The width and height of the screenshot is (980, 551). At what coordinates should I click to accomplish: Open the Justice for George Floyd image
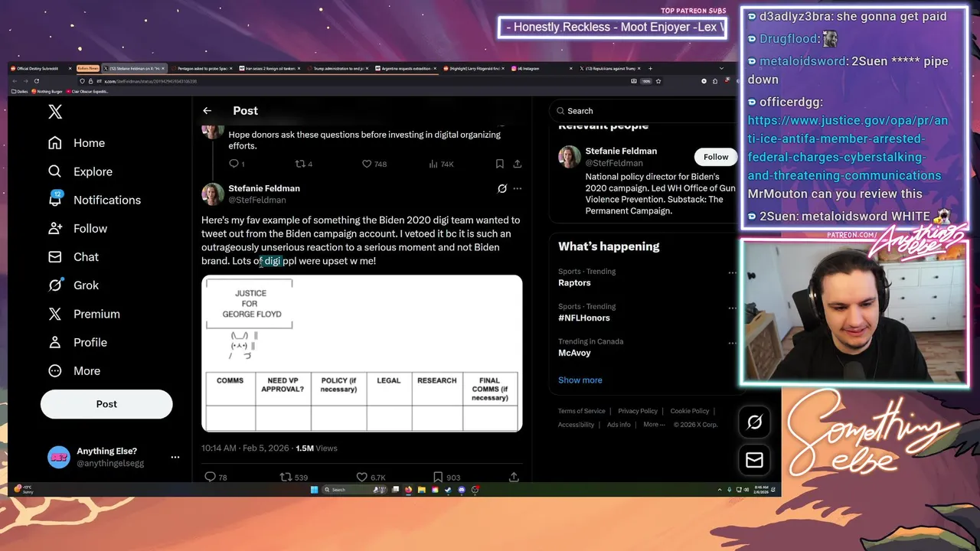click(x=362, y=354)
